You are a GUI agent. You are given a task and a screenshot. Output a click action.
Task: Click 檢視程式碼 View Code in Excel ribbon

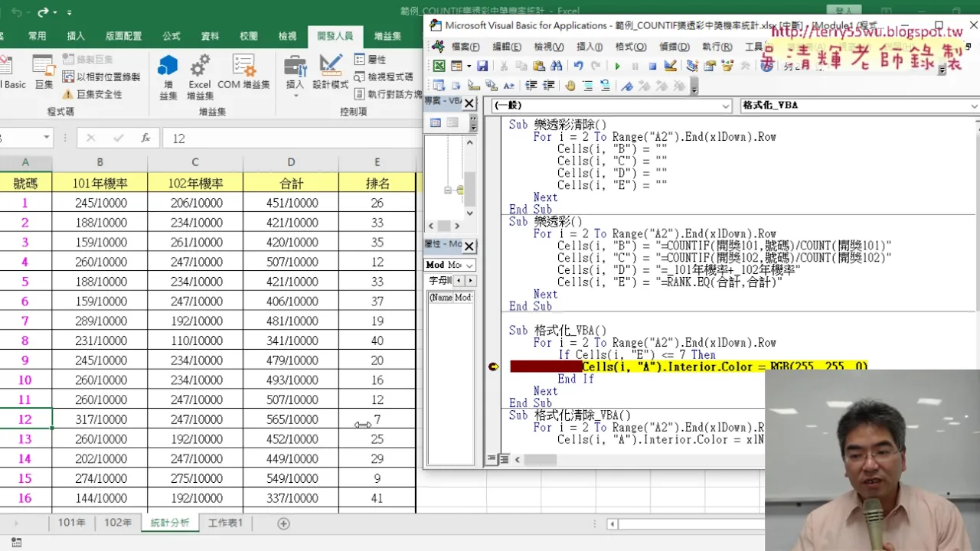pyautogui.click(x=384, y=77)
